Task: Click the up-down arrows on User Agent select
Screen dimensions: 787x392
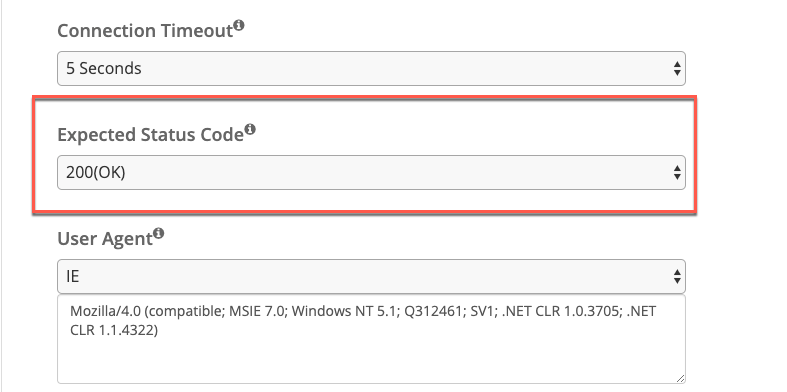Action: 677,277
